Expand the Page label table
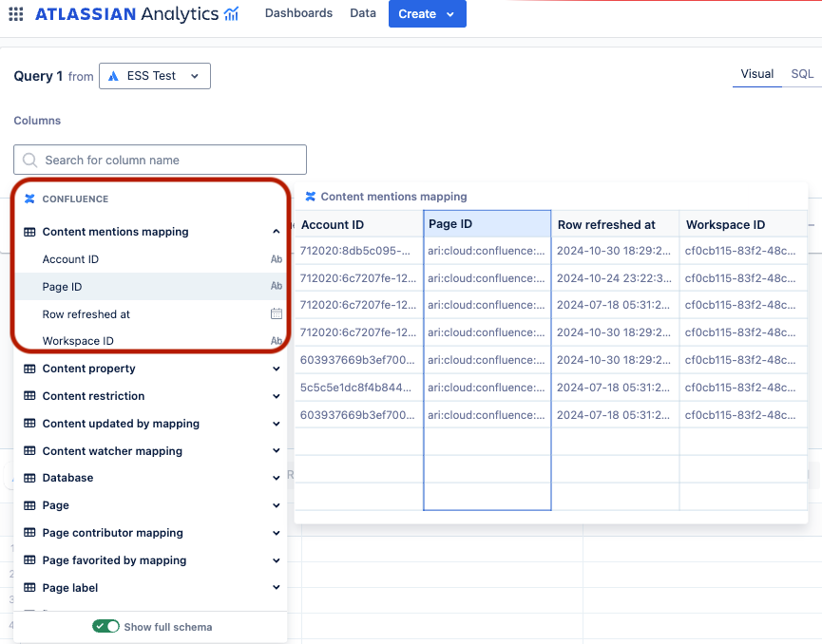 tap(277, 587)
